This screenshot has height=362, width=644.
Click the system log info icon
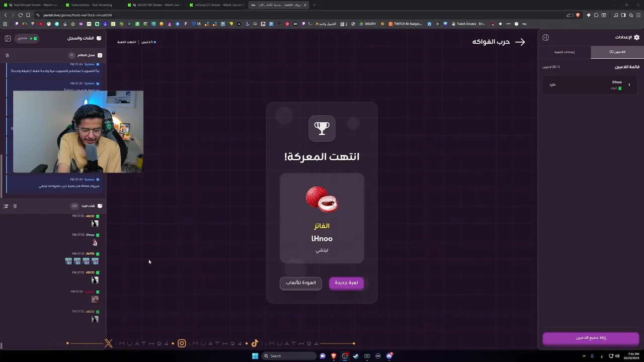tap(100, 55)
